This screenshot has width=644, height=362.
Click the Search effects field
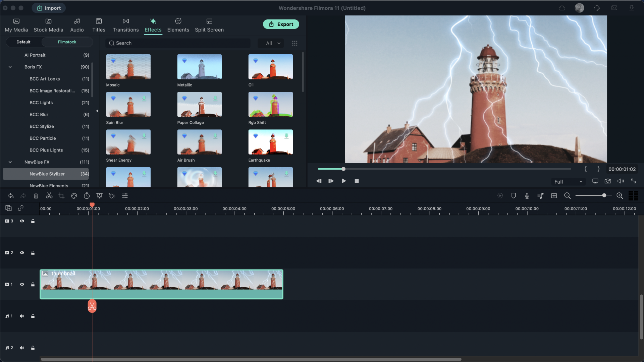tap(178, 43)
